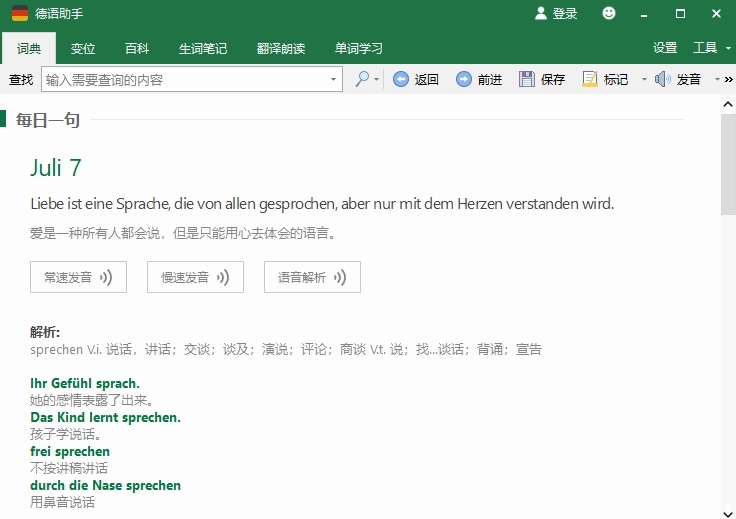Image resolution: width=736 pixels, height=519 pixels.
Task: Open the 生词笔记 tab
Action: click(202, 48)
